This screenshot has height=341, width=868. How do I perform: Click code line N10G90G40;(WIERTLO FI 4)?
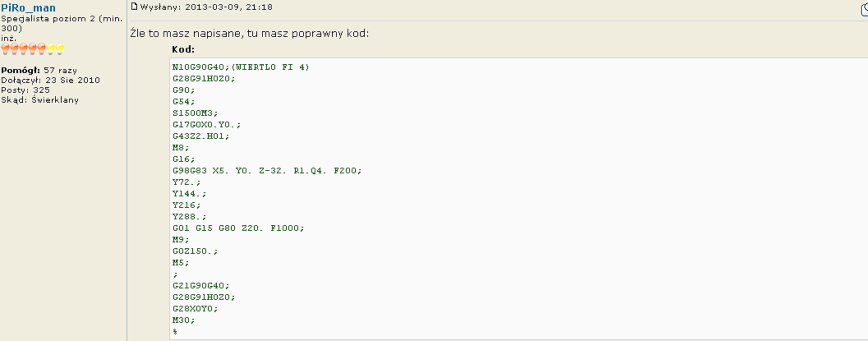tap(241, 67)
